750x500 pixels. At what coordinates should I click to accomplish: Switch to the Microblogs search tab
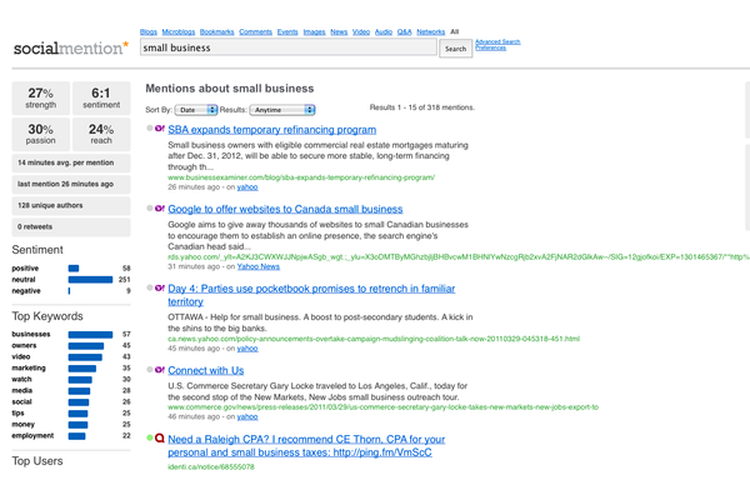tap(178, 32)
